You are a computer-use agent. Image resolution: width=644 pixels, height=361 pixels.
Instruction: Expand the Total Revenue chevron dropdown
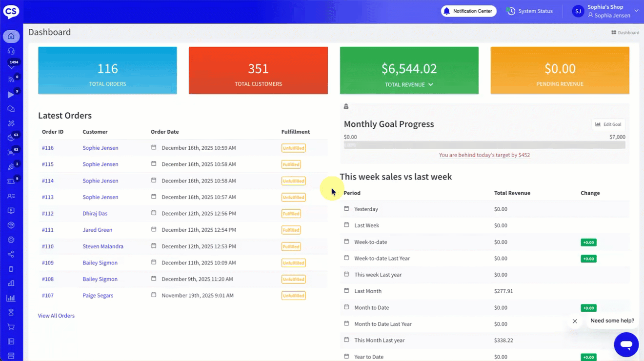[x=431, y=84]
